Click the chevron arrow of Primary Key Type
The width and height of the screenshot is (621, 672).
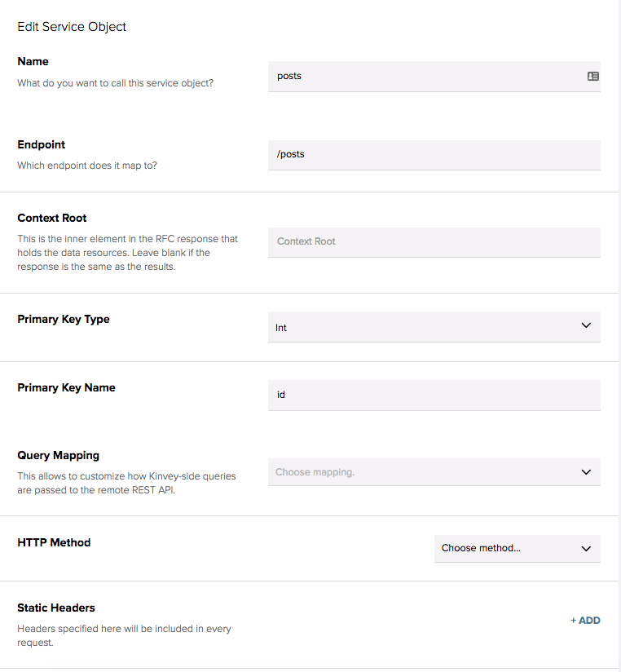(x=586, y=326)
